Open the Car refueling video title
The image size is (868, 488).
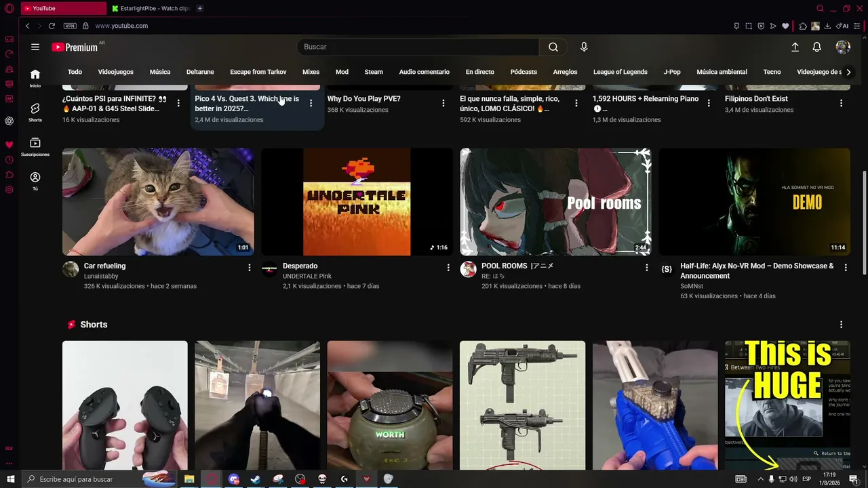105,266
